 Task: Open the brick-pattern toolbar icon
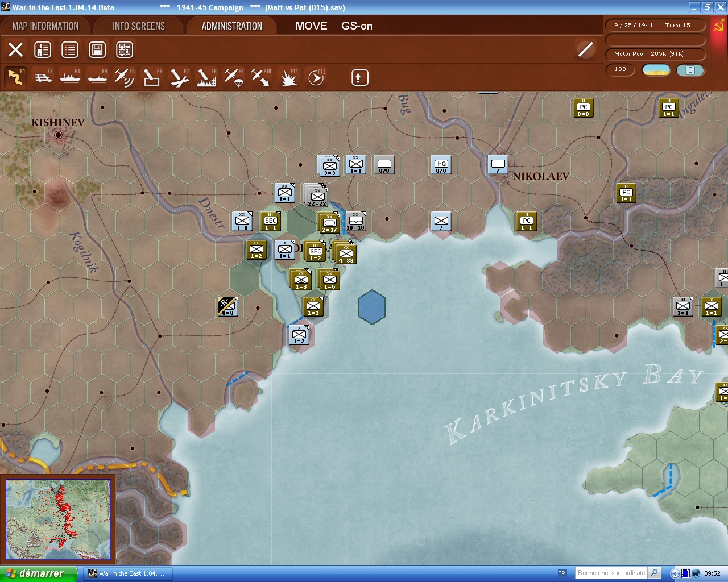tap(125, 50)
